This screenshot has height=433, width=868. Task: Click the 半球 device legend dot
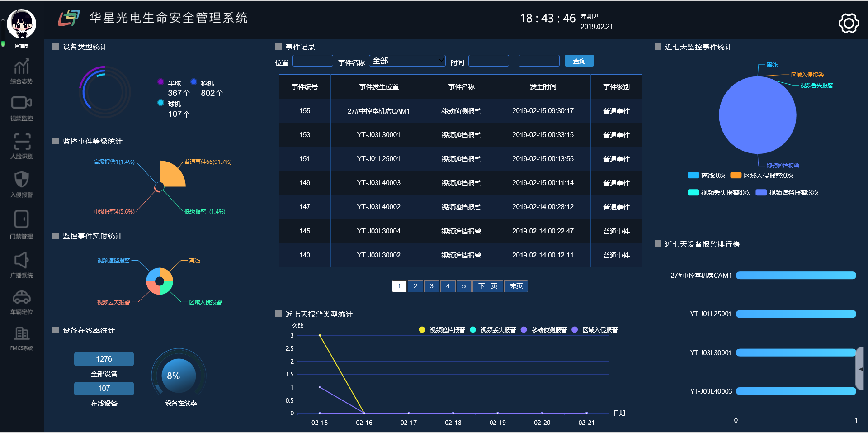[x=160, y=82]
